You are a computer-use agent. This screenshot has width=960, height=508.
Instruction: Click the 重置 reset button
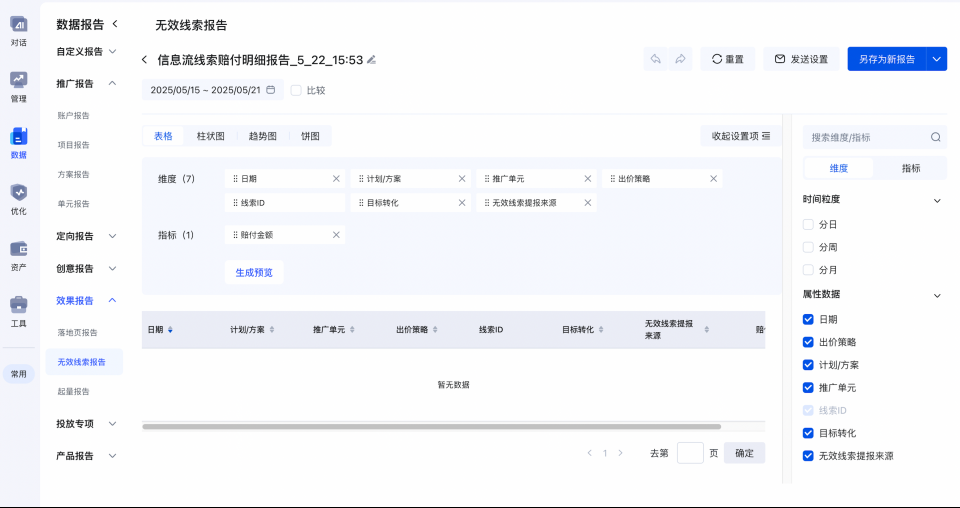(727, 59)
